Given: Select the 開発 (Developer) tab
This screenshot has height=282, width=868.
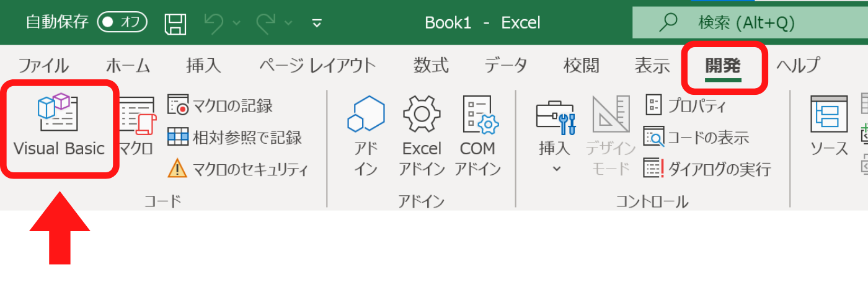Looking at the screenshot, I should point(724,66).
